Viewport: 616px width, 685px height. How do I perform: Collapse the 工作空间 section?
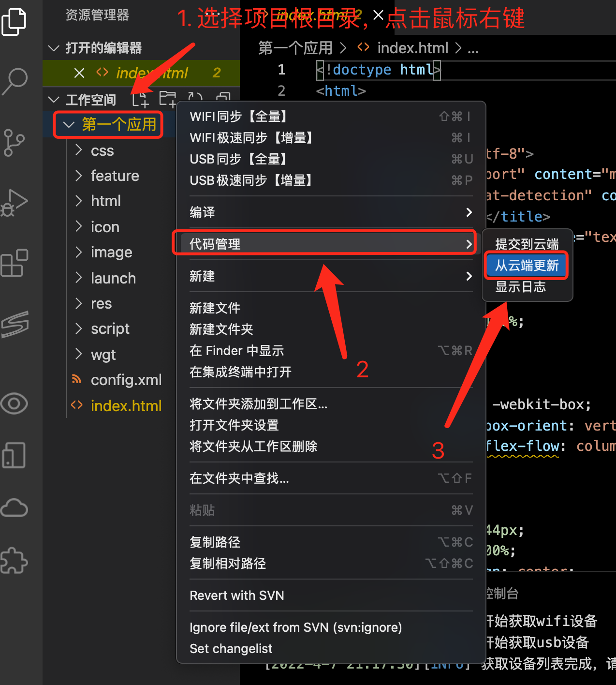pyautogui.click(x=54, y=100)
